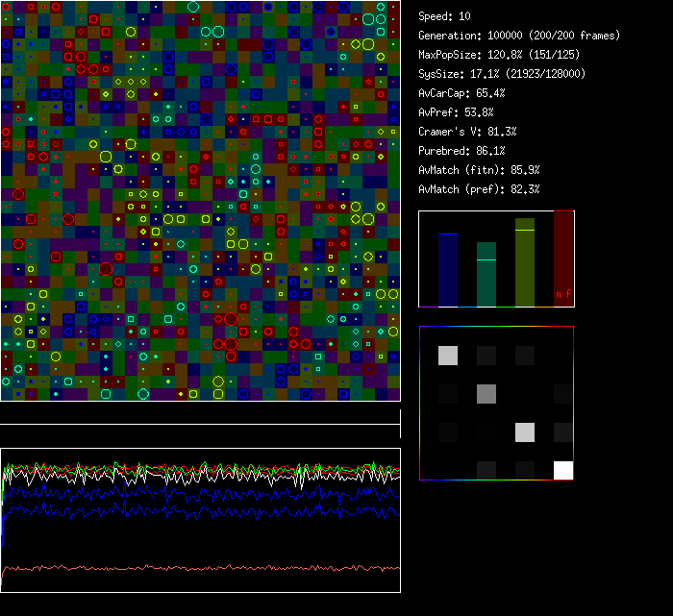Screen dimensions: 673x616
Task: Click the empty black strip below the grid
Action: 200,413
